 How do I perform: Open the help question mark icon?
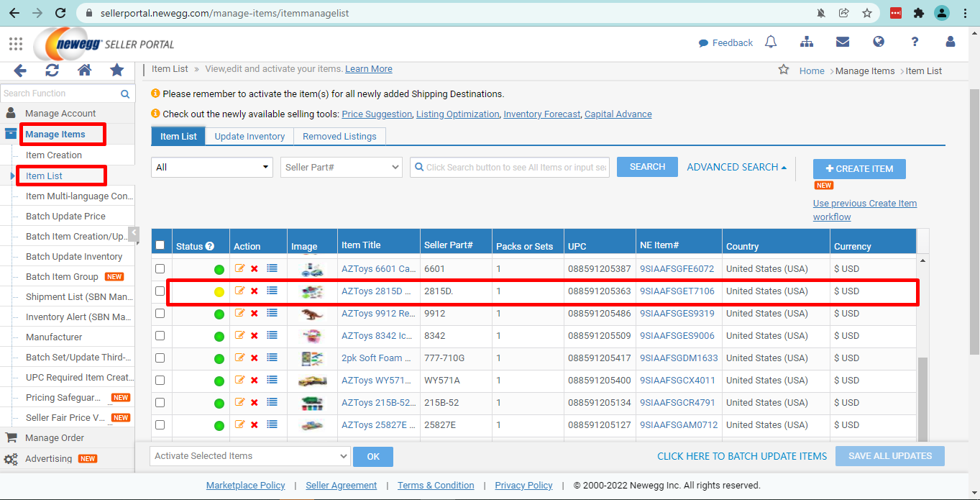[915, 42]
